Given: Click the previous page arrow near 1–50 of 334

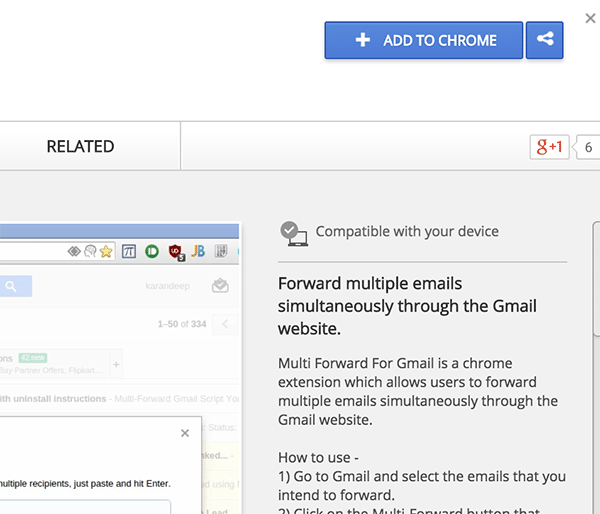Looking at the screenshot, I should pos(226,324).
